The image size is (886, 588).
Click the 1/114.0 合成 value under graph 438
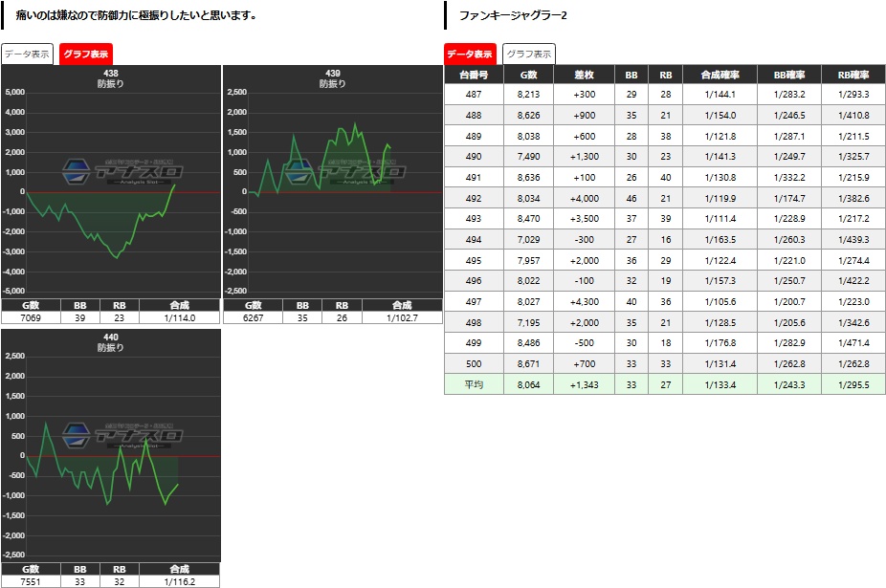tap(180, 318)
